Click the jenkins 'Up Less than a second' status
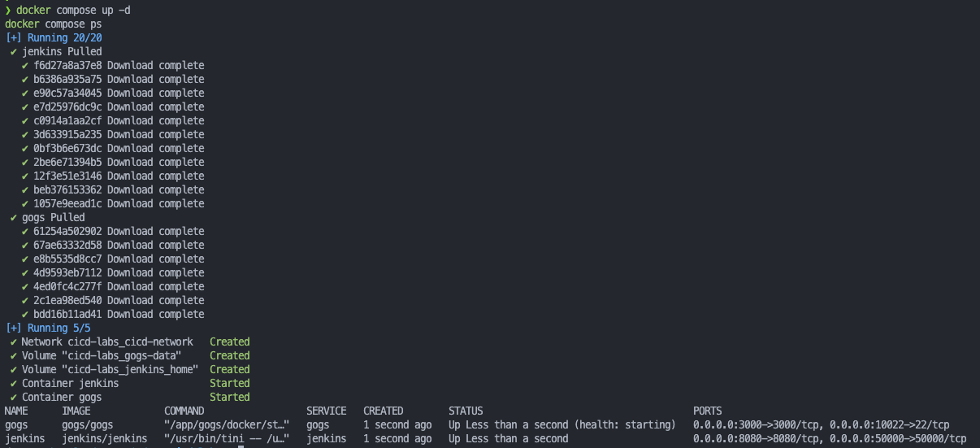 (509, 438)
